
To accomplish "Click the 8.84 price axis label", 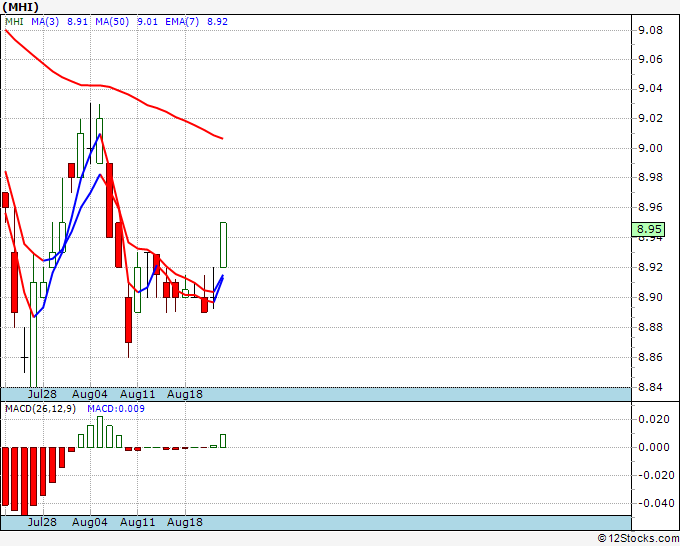I will point(651,387).
